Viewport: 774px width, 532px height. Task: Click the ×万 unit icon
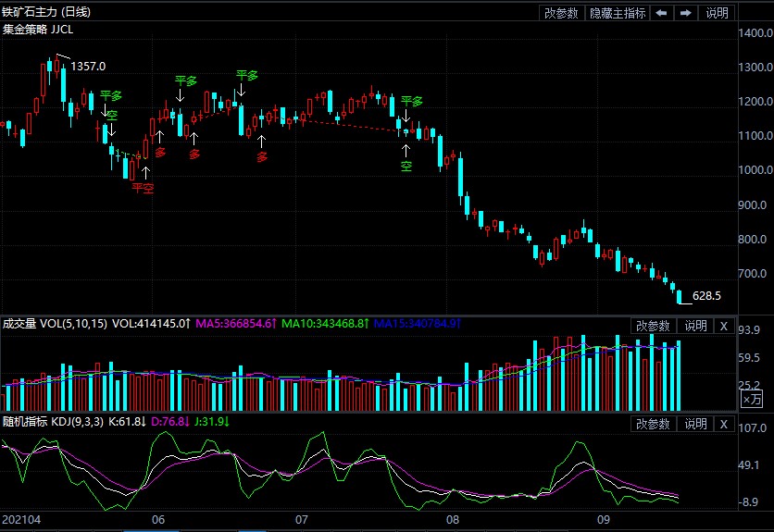(x=753, y=400)
